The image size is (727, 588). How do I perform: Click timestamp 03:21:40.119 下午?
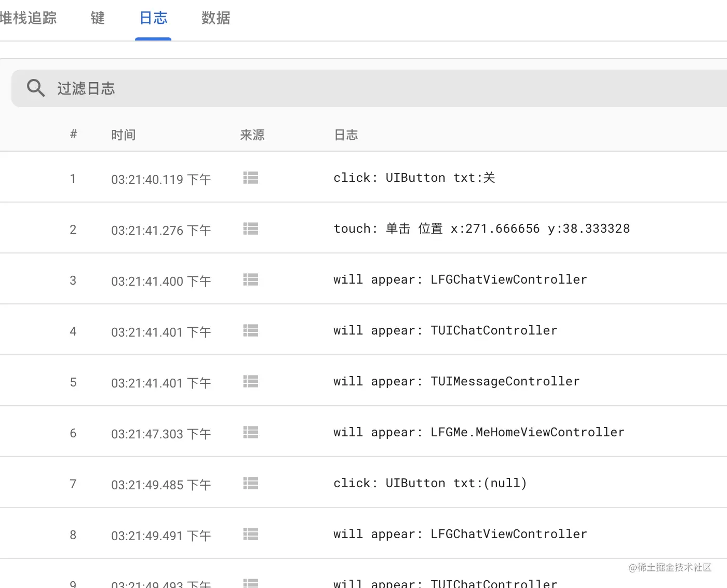coord(161,179)
